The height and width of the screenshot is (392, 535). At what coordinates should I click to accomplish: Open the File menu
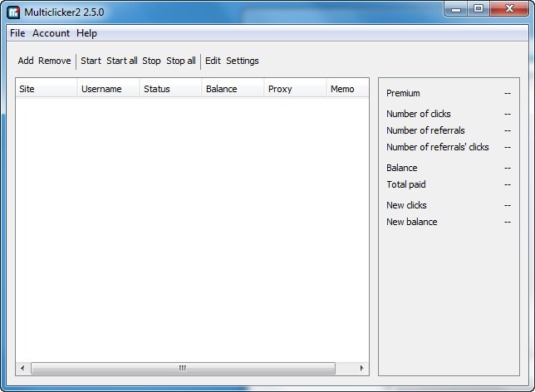click(17, 33)
